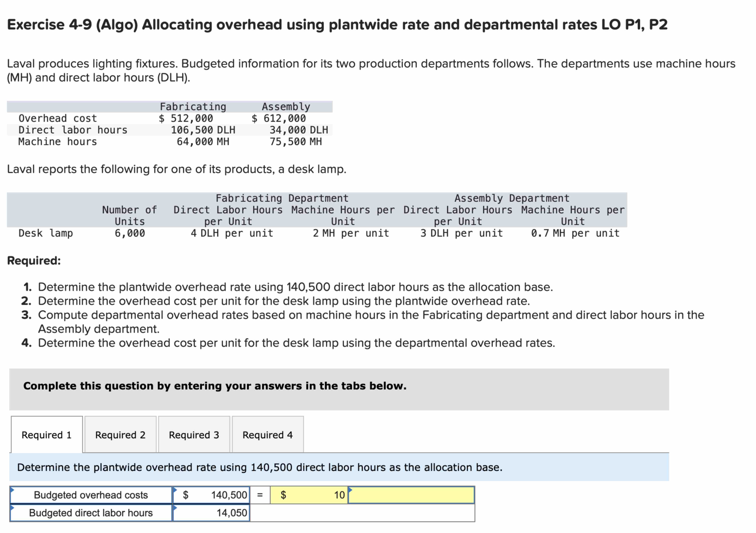Select the Budgeted overhead costs amount cell
756x533 pixels.
pyautogui.click(x=211, y=495)
